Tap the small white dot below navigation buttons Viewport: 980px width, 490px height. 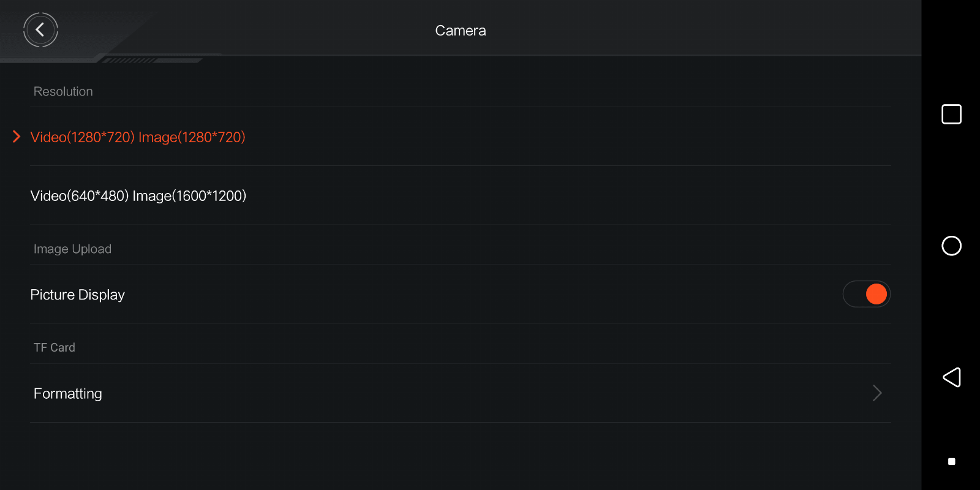951,461
